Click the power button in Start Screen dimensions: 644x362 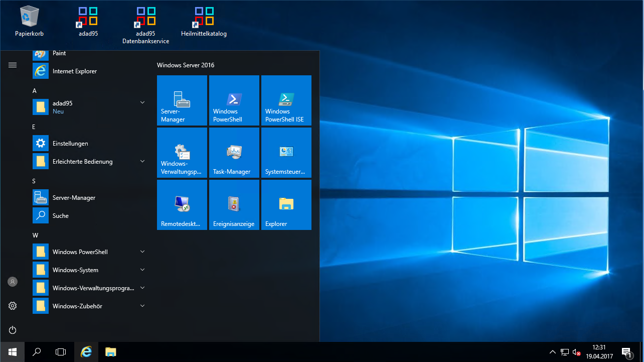coord(13,330)
